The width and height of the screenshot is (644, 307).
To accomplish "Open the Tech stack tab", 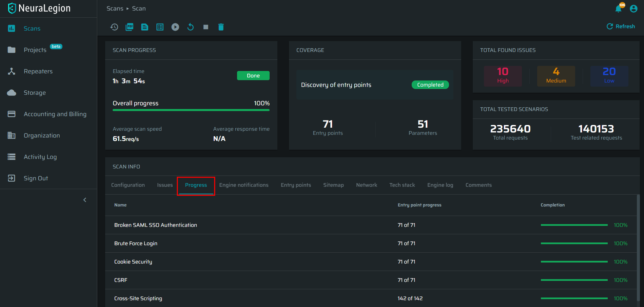I will pos(402,185).
